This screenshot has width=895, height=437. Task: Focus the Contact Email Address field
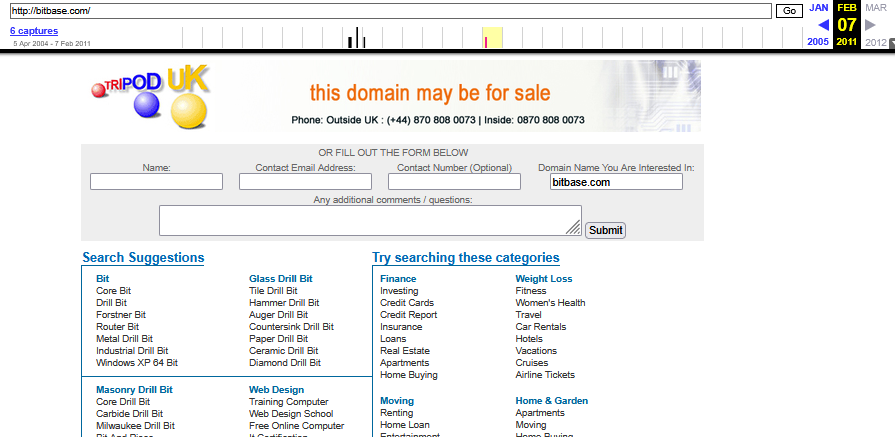(x=305, y=182)
